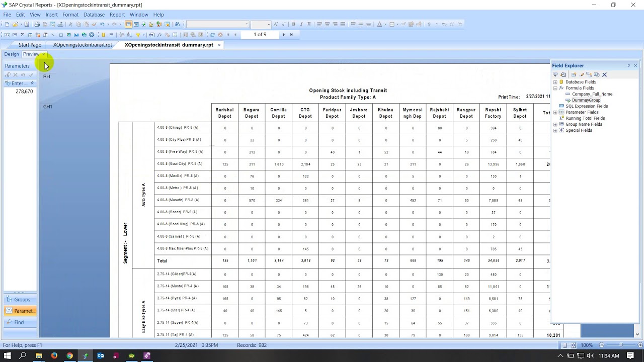
Task: Select Running Total Fields item
Action: click(x=585, y=118)
